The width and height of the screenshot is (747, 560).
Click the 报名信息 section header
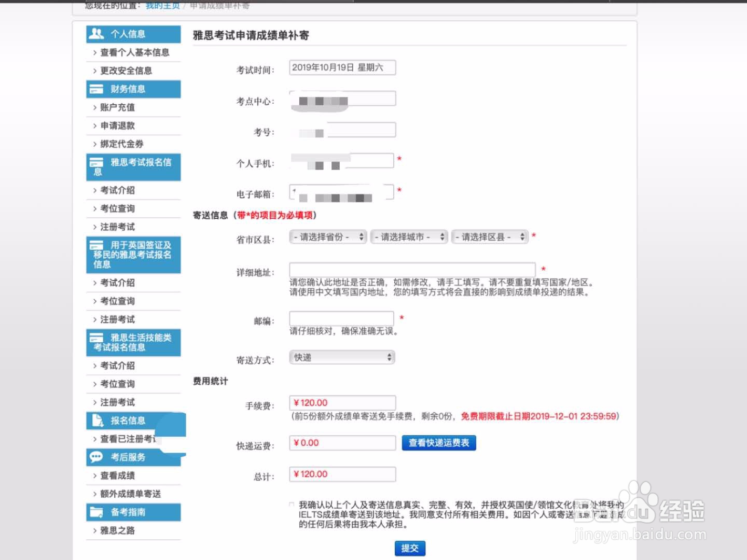[133, 421]
